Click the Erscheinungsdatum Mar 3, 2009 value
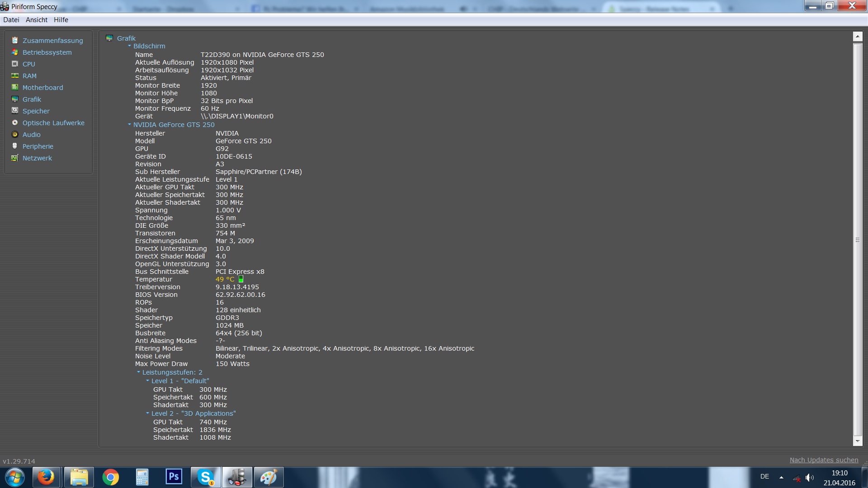 [235, 241]
